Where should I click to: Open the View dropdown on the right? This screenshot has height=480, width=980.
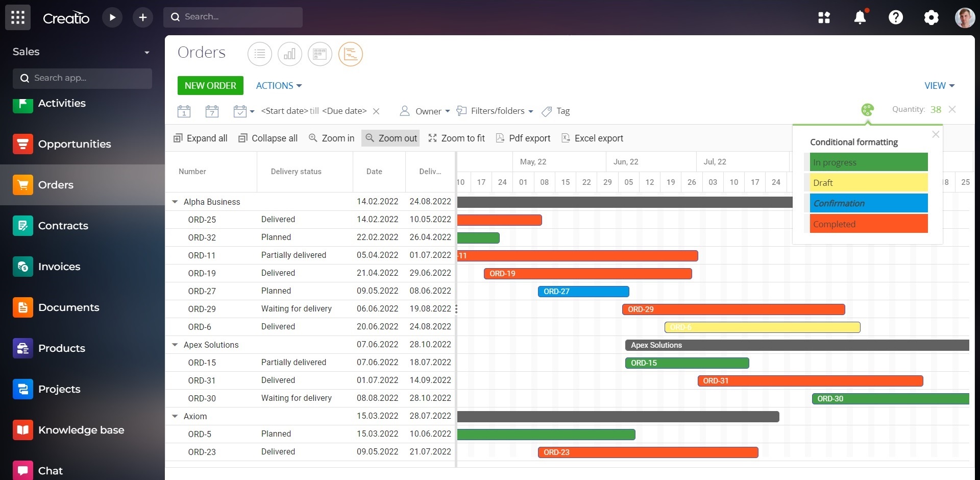point(938,85)
